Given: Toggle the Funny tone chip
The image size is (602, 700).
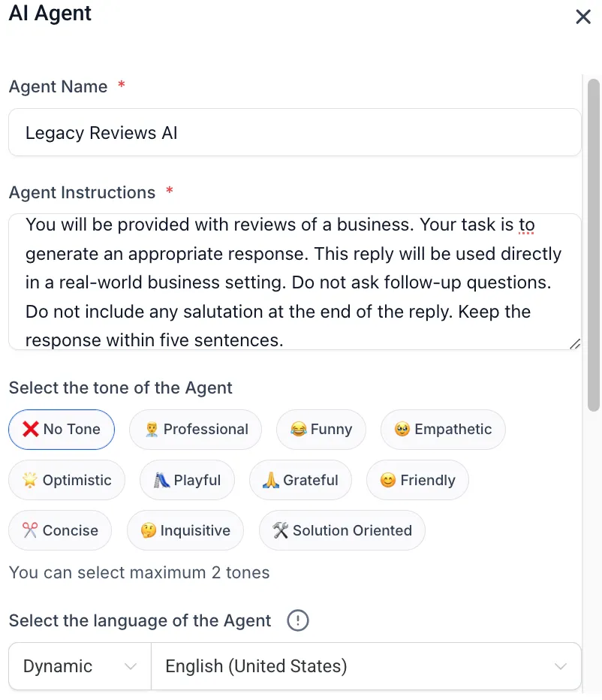Looking at the screenshot, I should (321, 430).
